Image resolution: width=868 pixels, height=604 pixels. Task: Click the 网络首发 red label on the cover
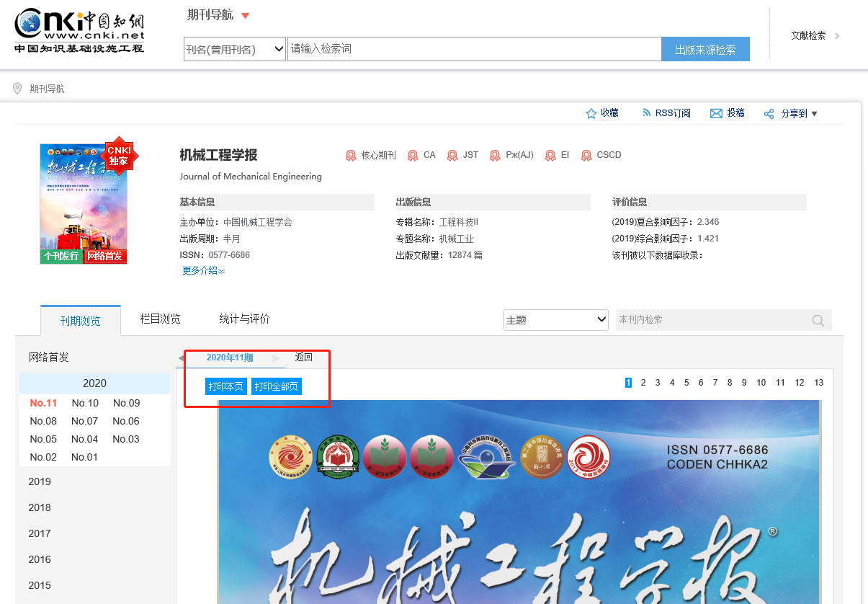pos(105,257)
